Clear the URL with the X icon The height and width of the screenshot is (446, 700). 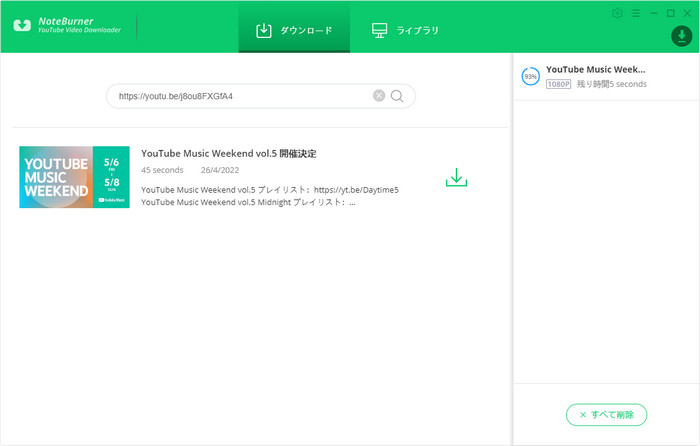click(x=379, y=96)
